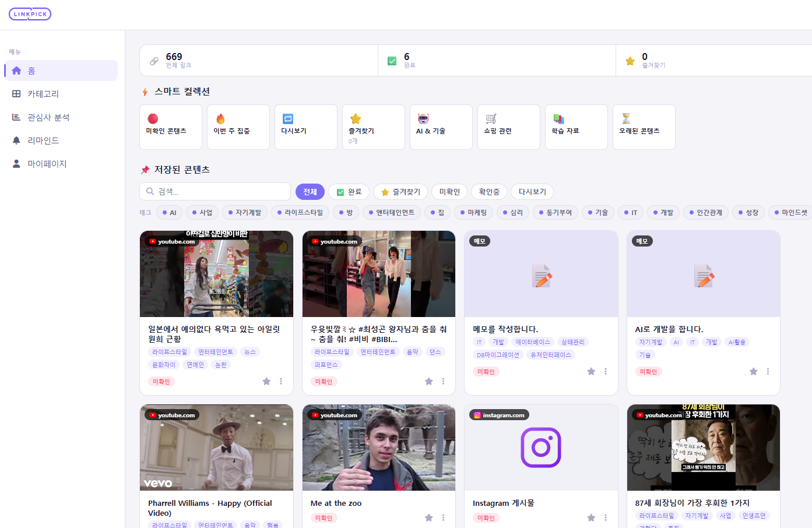
Task: Open the 이번 주 집중 smart collection
Action: click(238, 127)
